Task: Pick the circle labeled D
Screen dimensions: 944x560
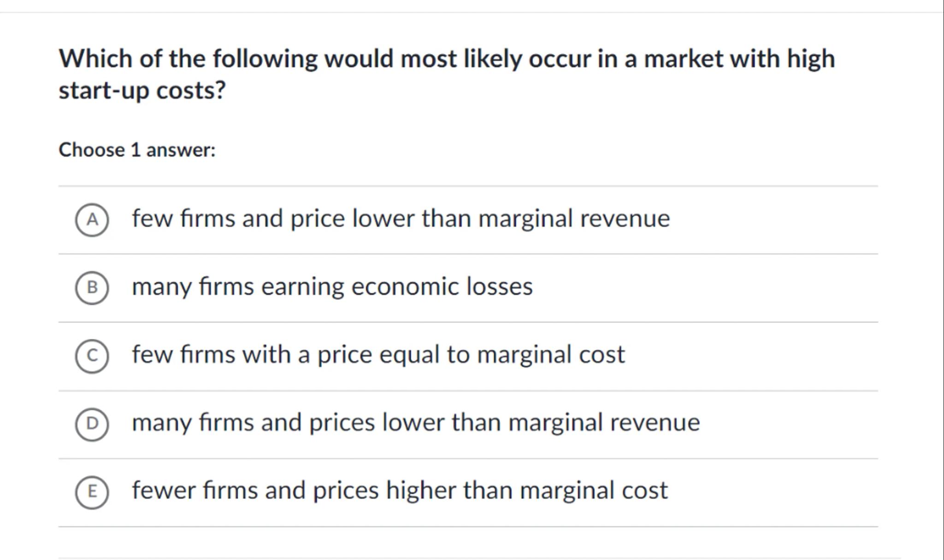Action: pos(92,424)
